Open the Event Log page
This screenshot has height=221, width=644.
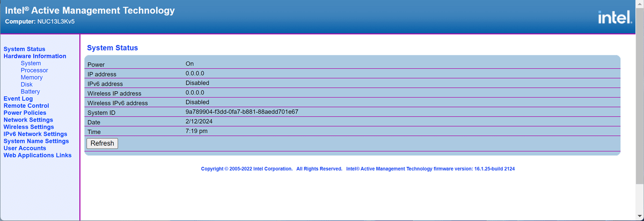tap(18, 99)
